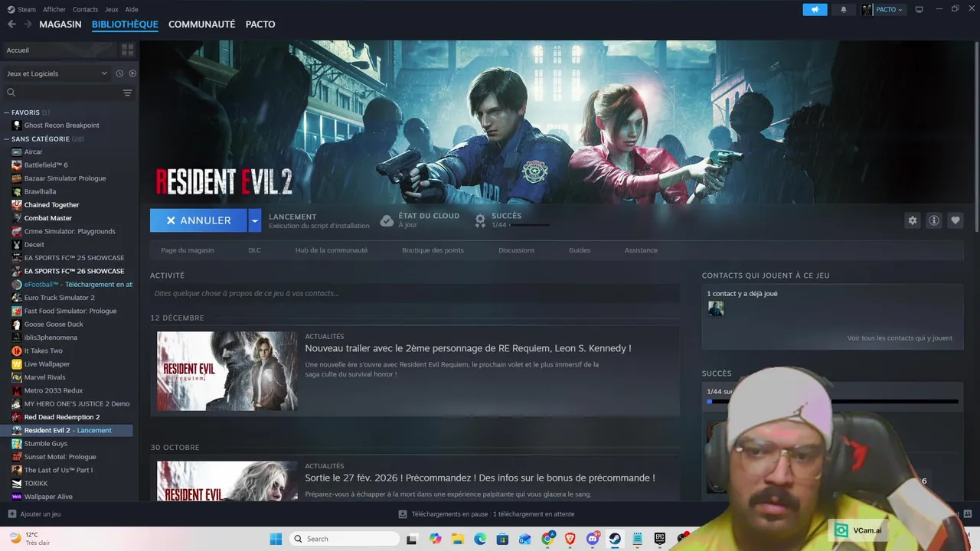
Task: Cancel launch with the ANNULER button
Action: point(198,220)
